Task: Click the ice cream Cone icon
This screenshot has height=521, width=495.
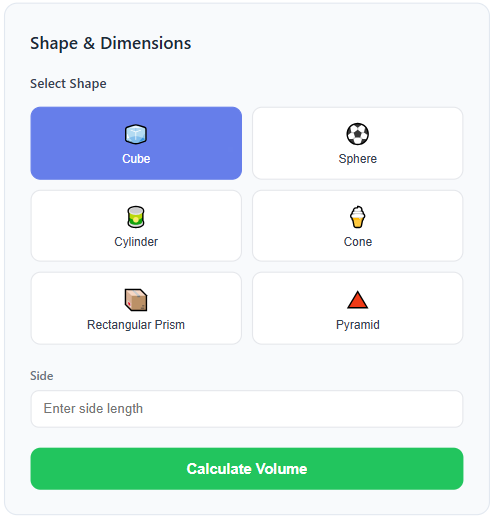Action: 357,217
